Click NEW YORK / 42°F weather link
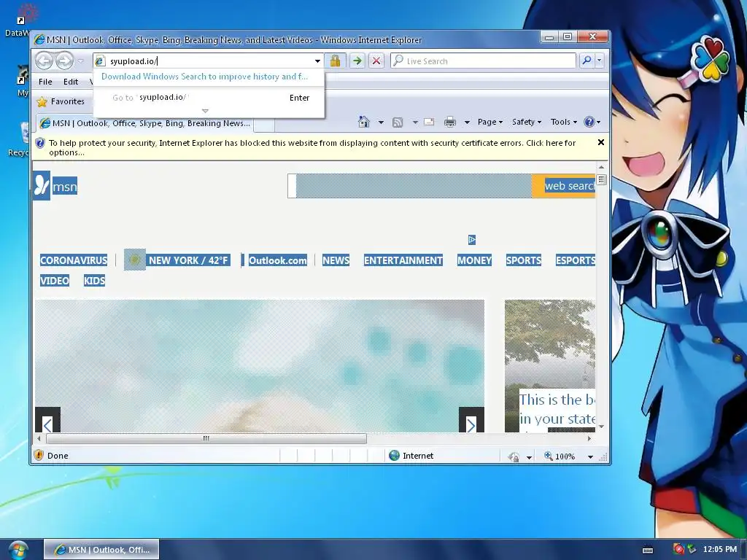This screenshot has height=560, width=747. click(x=188, y=260)
